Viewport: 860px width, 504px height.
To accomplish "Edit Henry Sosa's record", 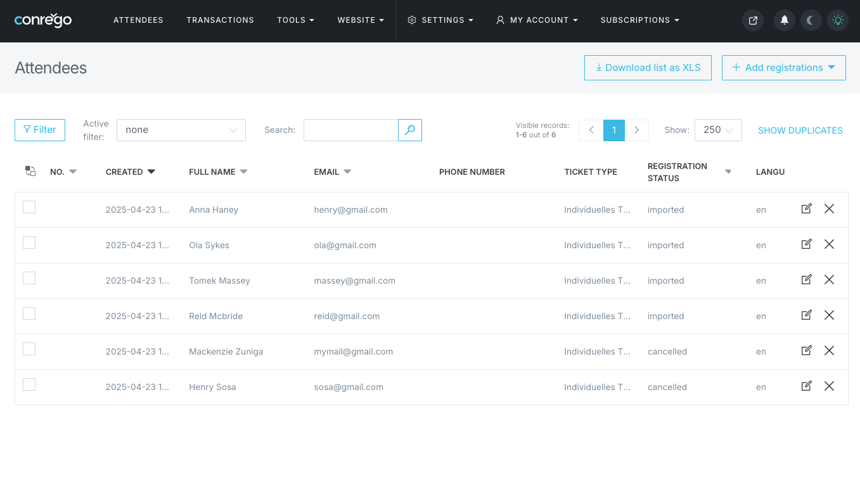I will [x=806, y=386].
